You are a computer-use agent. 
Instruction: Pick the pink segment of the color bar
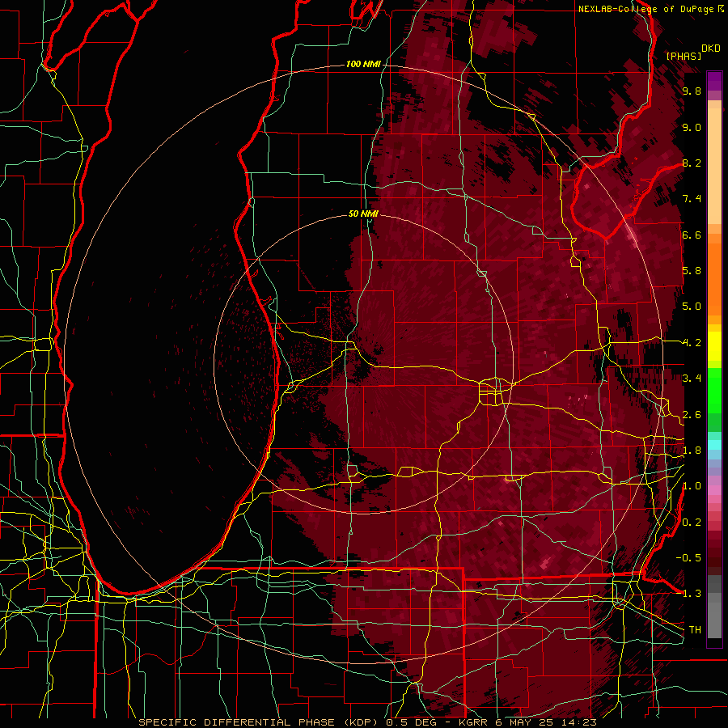pyautogui.click(x=714, y=490)
